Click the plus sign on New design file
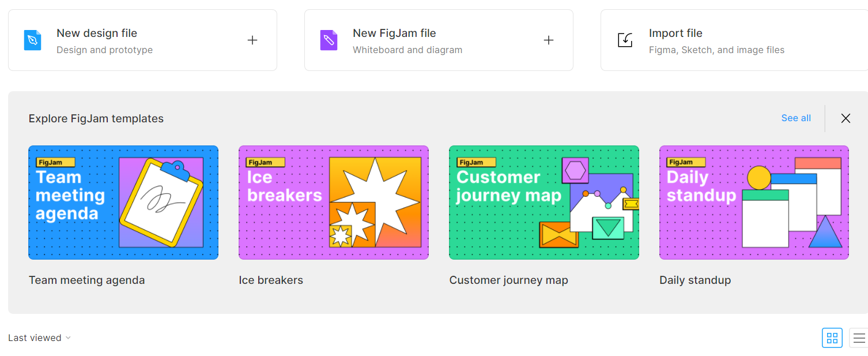Image resolution: width=868 pixels, height=356 pixels. click(x=252, y=40)
